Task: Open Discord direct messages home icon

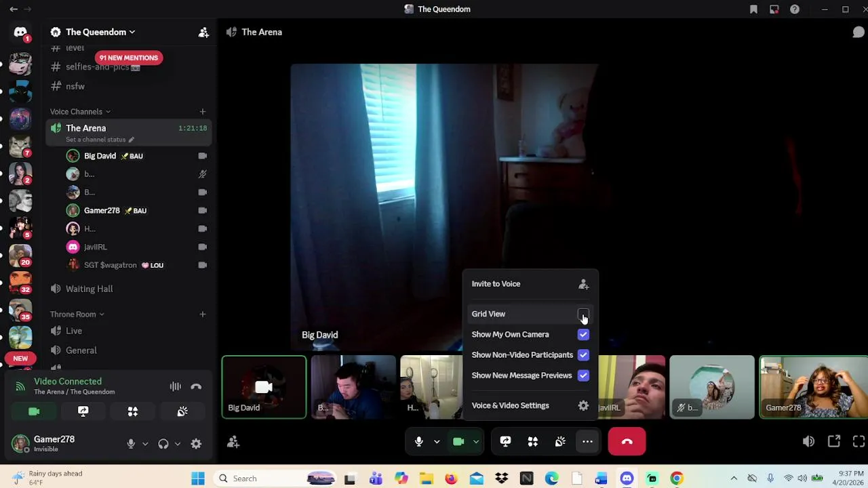Action: pos(20,32)
